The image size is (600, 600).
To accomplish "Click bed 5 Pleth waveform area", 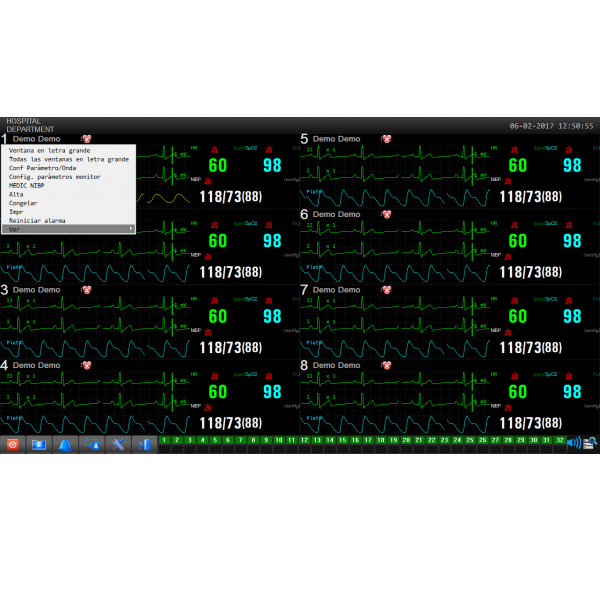I will click(395, 197).
